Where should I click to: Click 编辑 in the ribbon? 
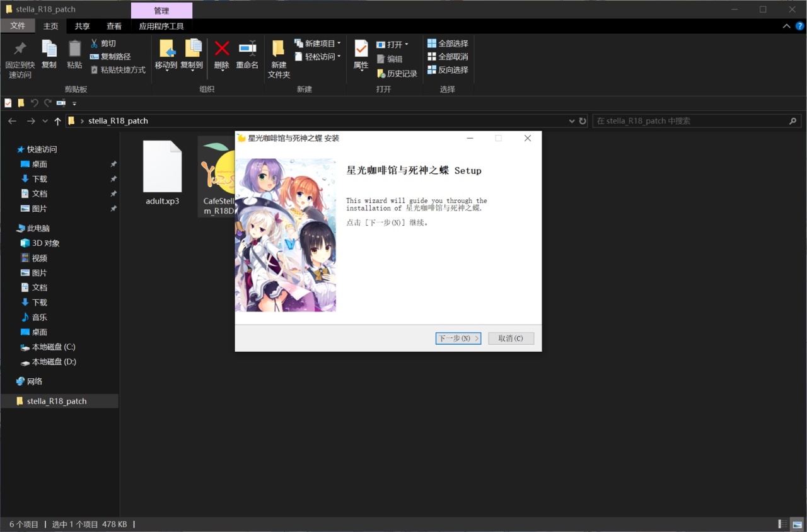click(x=390, y=59)
